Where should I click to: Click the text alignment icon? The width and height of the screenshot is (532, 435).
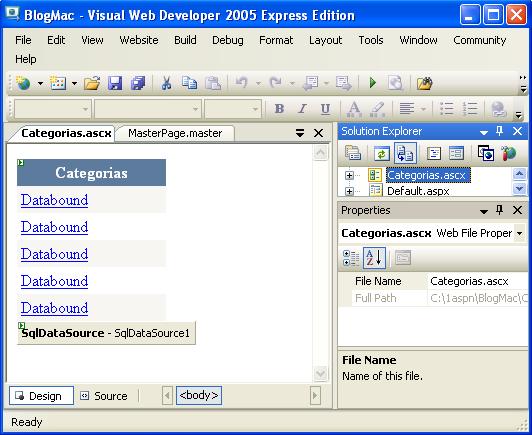pyautogui.click(x=407, y=109)
